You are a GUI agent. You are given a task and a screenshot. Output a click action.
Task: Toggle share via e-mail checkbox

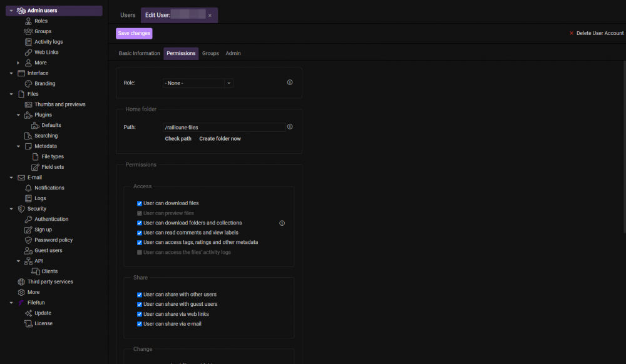coord(140,324)
